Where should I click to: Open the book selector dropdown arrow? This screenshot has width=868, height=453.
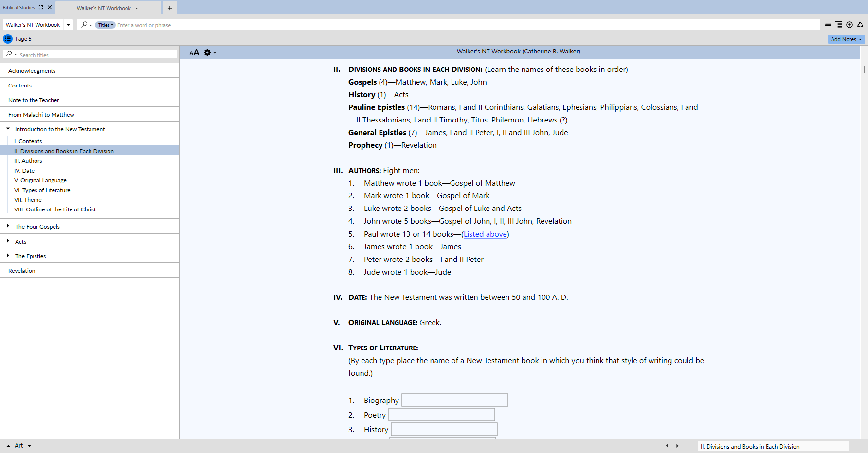(68, 25)
